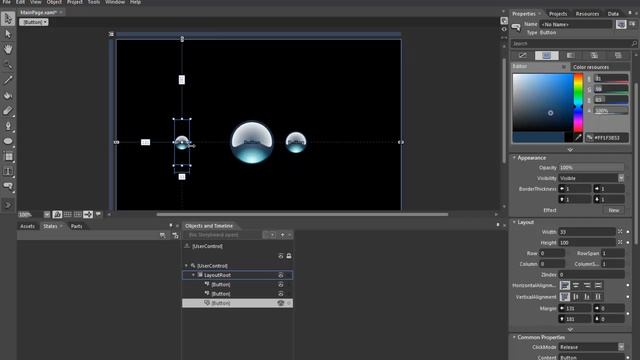Select the Direct Selection tool

(x=8, y=34)
